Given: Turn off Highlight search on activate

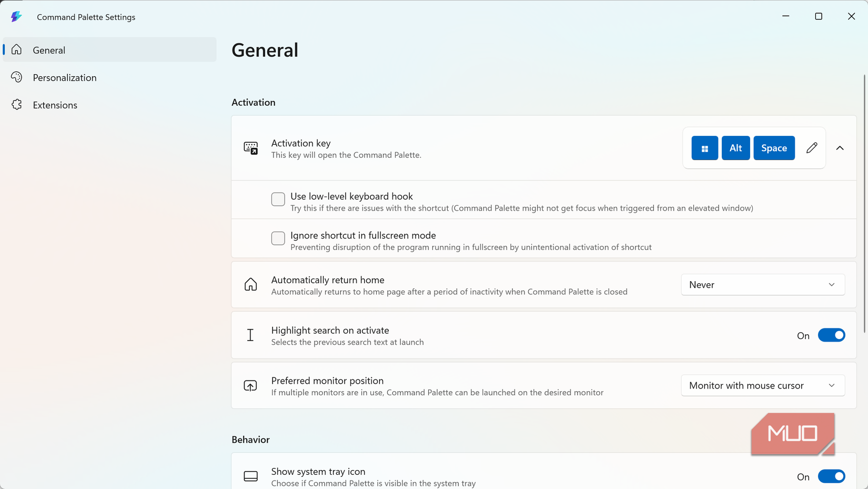Looking at the screenshot, I should pos(832,335).
